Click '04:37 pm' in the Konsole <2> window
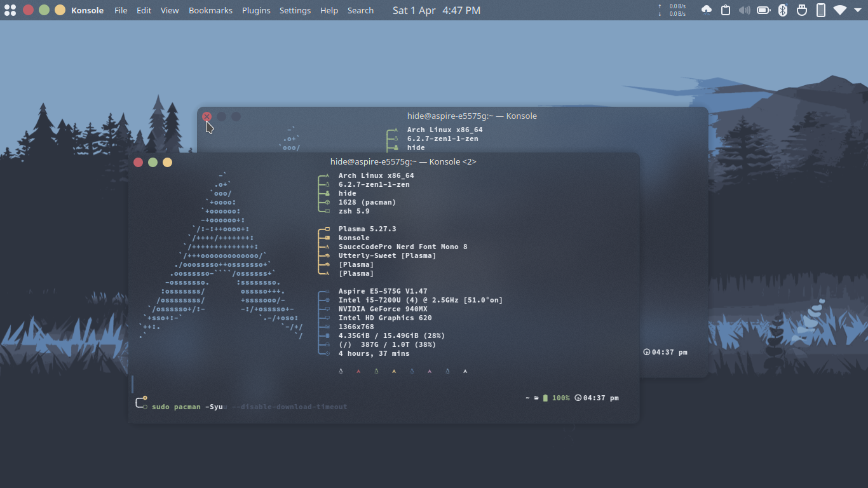Screen dimensions: 868x488 601,398
